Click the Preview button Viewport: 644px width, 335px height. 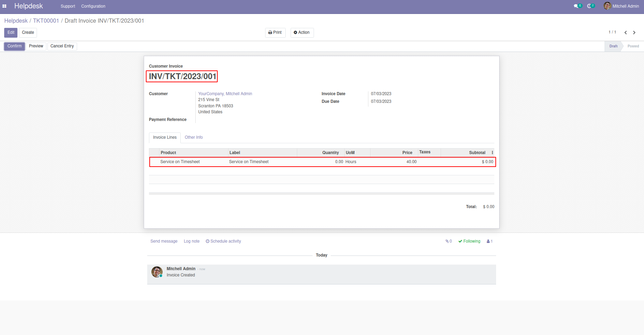[x=36, y=46]
